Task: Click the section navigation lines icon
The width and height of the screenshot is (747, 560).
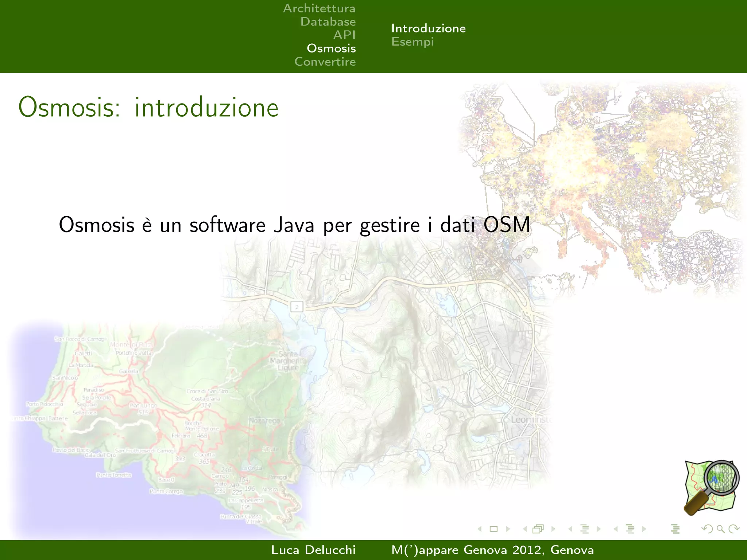Action: point(630,529)
